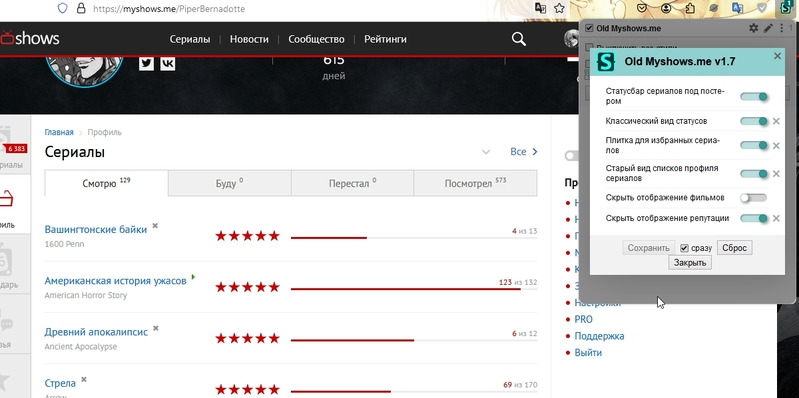Click the Закрыть button
The height and width of the screenshot is (398, 799).
point(690,263)
